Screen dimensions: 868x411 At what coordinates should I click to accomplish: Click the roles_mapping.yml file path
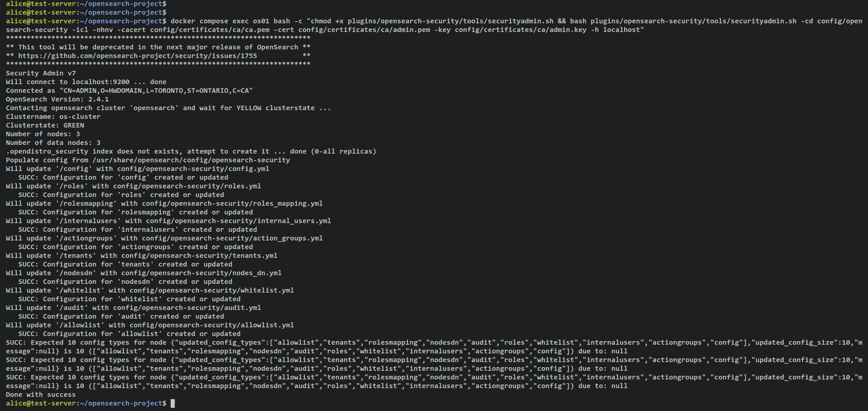click(232, 203)
